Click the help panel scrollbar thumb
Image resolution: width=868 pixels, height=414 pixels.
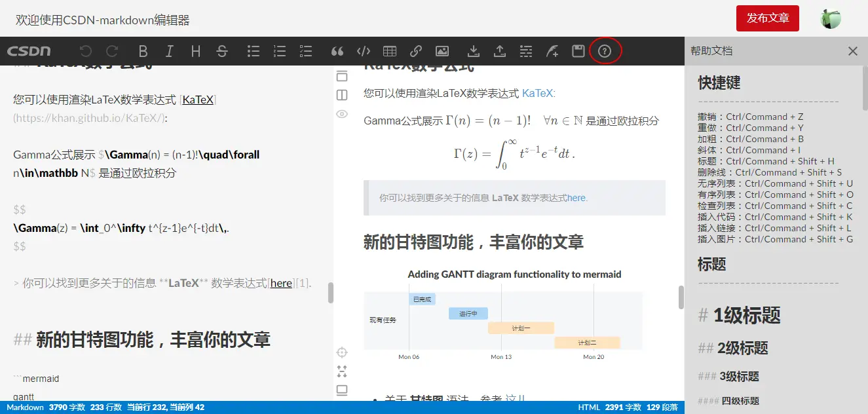(x=865, y=88)
